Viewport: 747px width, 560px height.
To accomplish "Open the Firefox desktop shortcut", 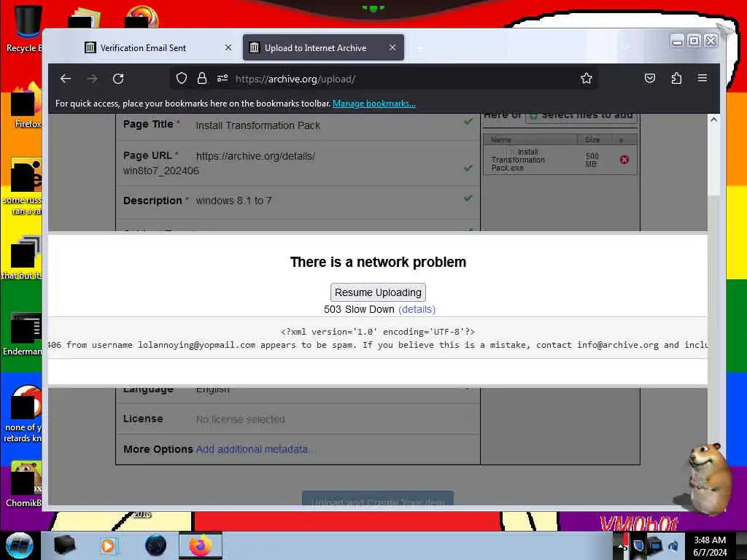I will [26, 105].
